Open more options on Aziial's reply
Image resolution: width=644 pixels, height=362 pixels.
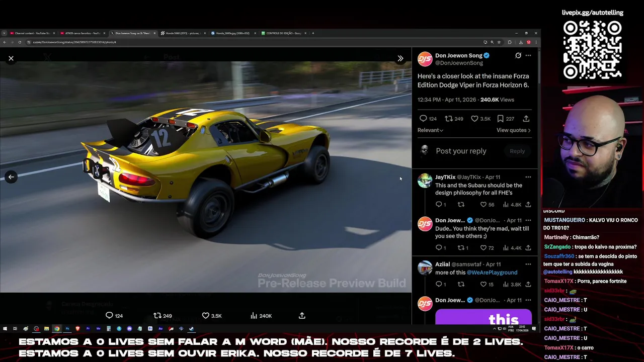pos(528,264)
